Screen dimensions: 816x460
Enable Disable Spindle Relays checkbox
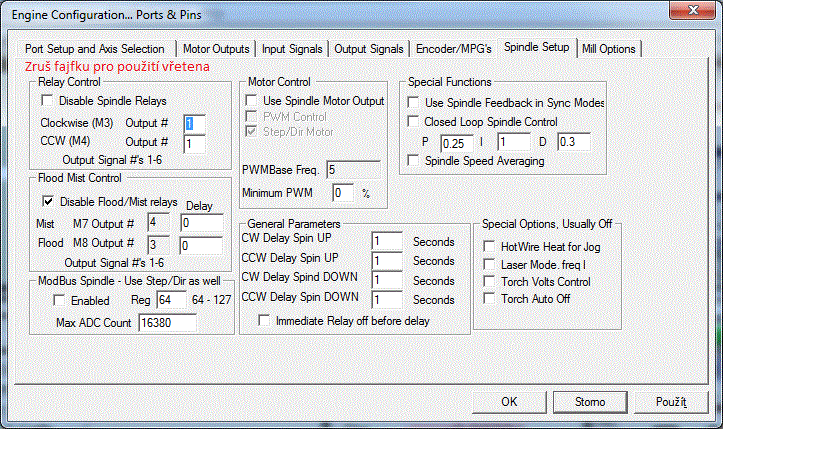coord(47,101)
